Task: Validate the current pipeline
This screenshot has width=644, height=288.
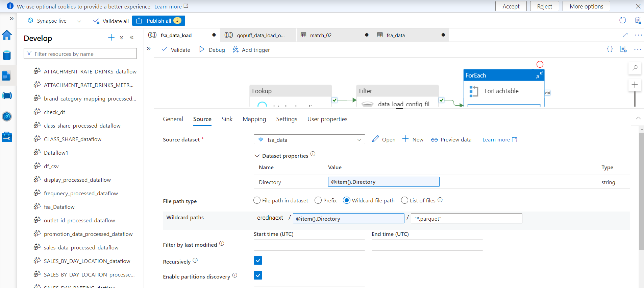Action: click(x=176, y=50)
